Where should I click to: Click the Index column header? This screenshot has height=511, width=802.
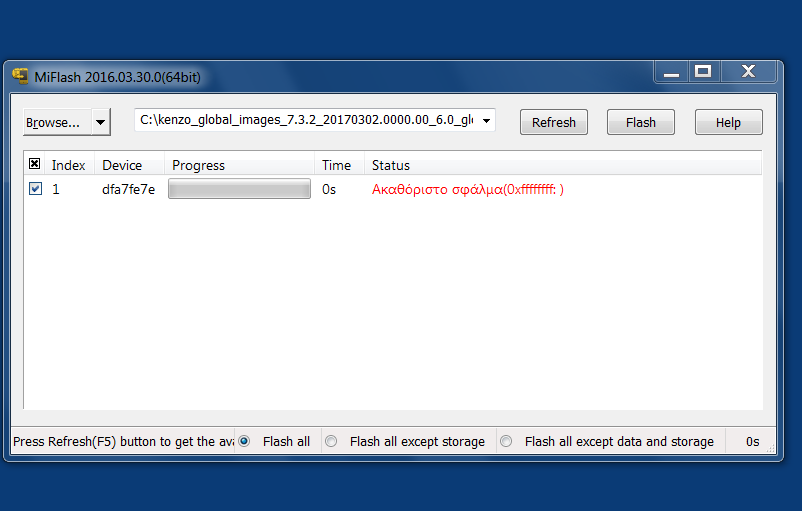[69, 165]
